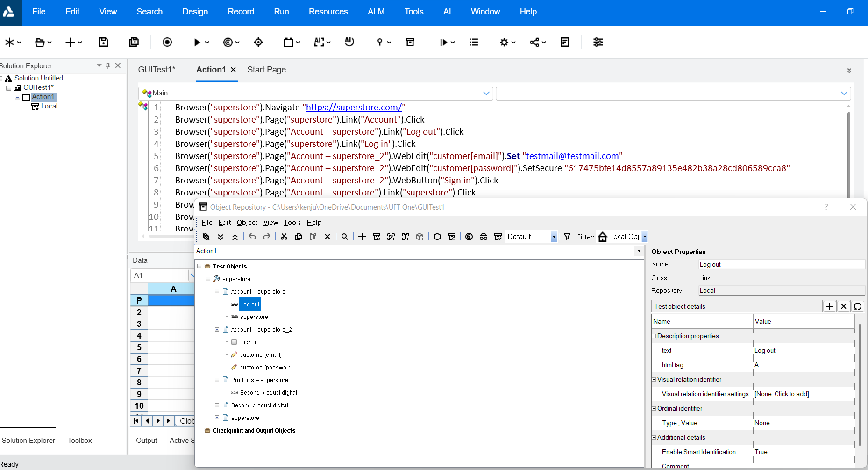Click the https://superstore.com/ link in line 1

[x=354, y=108]
